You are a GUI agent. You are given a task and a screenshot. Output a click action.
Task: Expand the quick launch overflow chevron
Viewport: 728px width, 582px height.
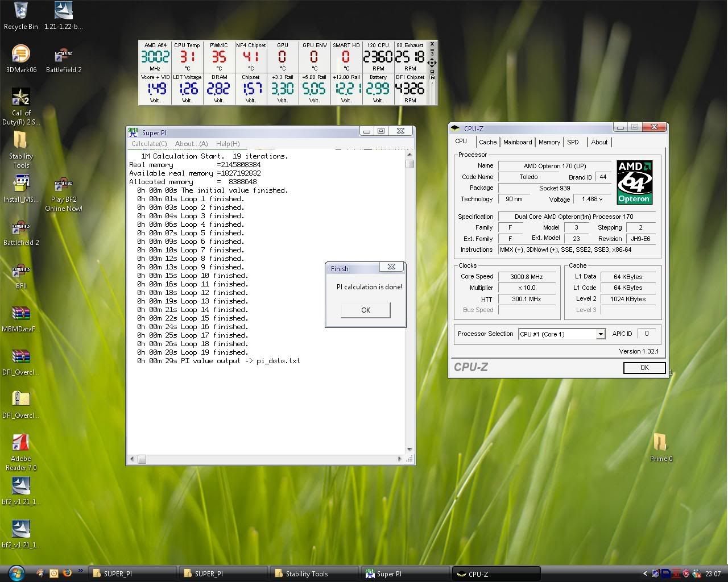pyautogui.click(x=80, y=571)
